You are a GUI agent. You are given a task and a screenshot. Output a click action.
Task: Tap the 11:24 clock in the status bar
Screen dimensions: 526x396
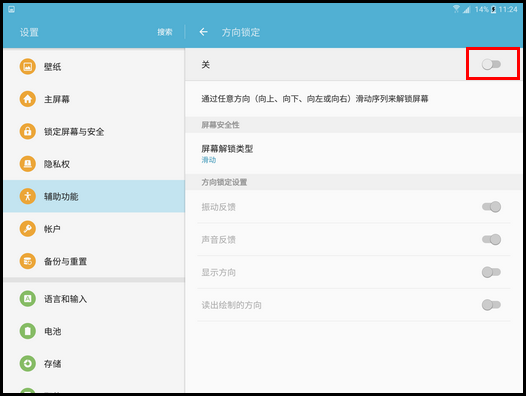(508, 9)
